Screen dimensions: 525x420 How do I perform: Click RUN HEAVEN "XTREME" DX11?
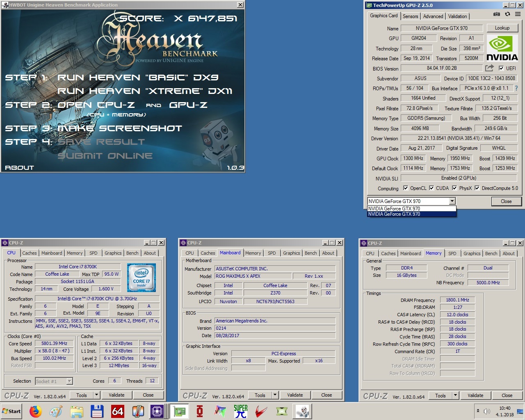tap(145, 91)
